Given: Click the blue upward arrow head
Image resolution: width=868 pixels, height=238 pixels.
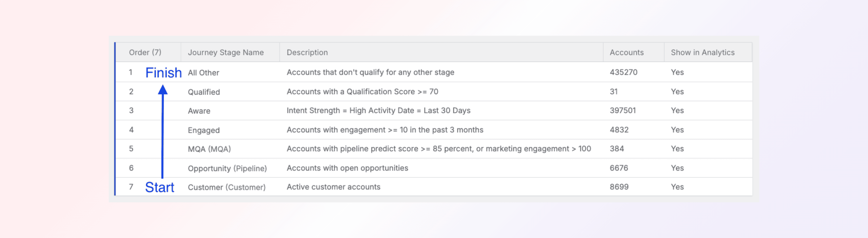Looking at the screenshot, I should click(163, 90).
